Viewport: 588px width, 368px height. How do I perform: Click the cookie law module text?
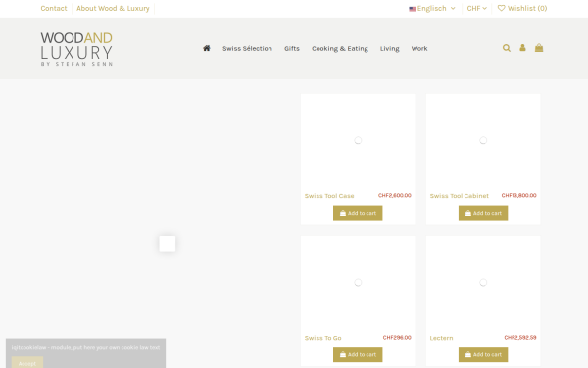coord(85,347)
